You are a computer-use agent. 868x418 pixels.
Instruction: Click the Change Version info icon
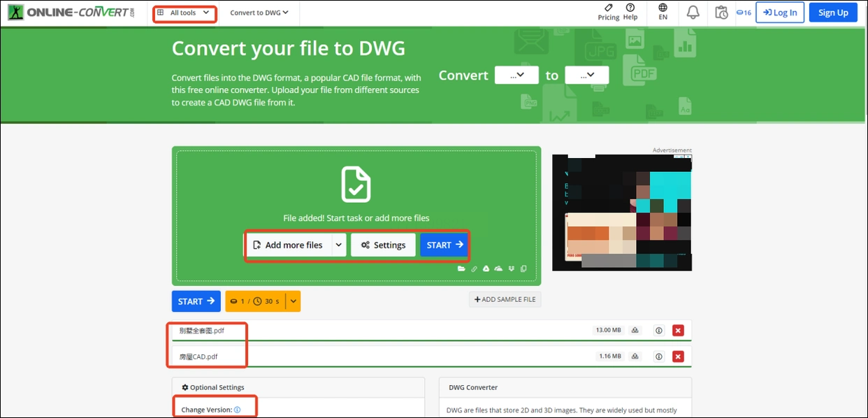click(x=238, y=410)
